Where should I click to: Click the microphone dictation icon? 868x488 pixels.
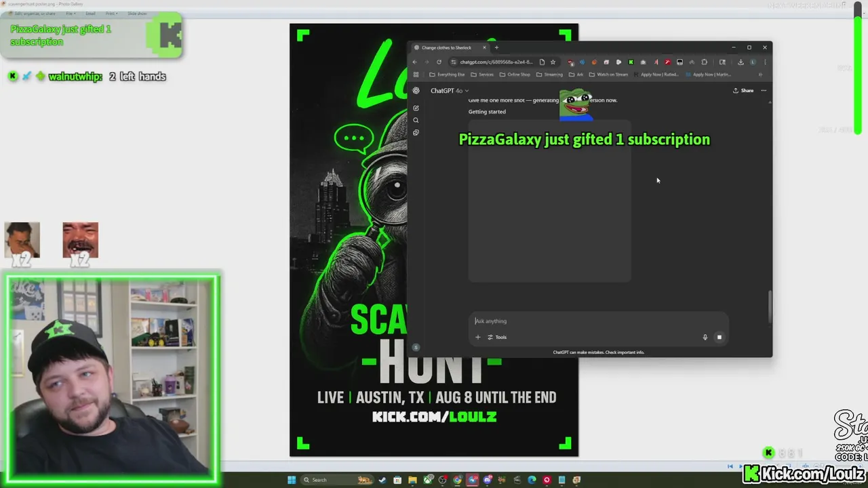tap(705, 337)
